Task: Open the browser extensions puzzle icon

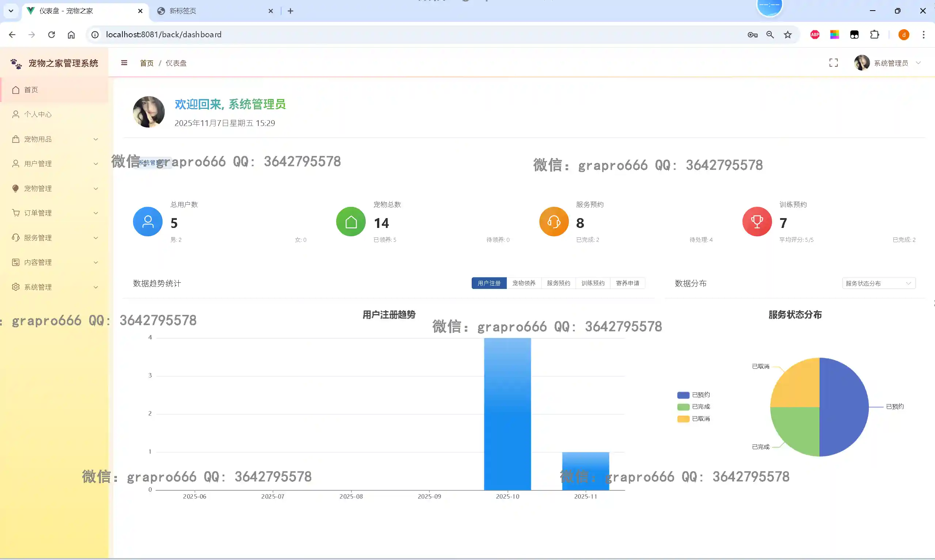Action: pyautogui.click(x=874, y=35)
